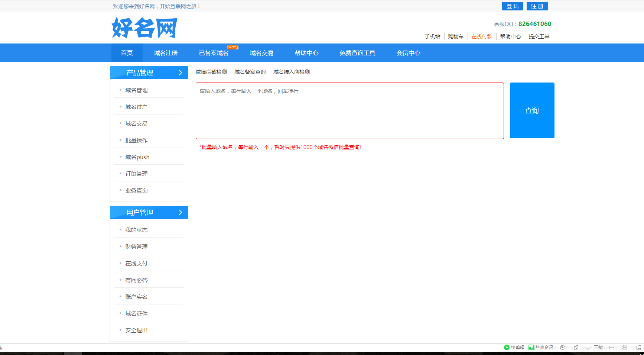Click the 好名网 site logo

(144, 28)
